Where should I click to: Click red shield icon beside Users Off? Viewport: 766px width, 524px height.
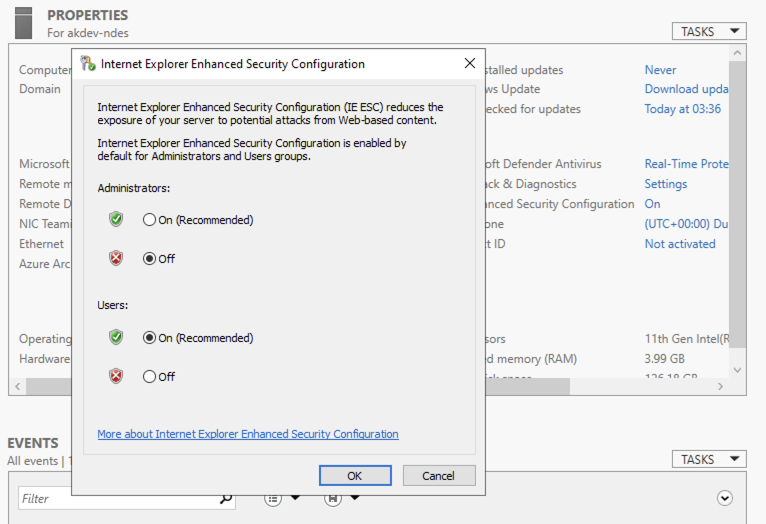pos(116,376)
